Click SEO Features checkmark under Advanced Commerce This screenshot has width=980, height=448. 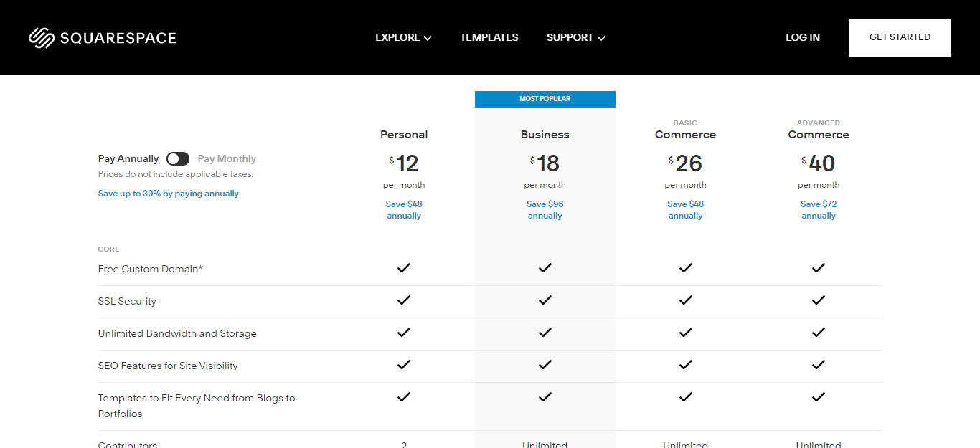click(819, 365)
